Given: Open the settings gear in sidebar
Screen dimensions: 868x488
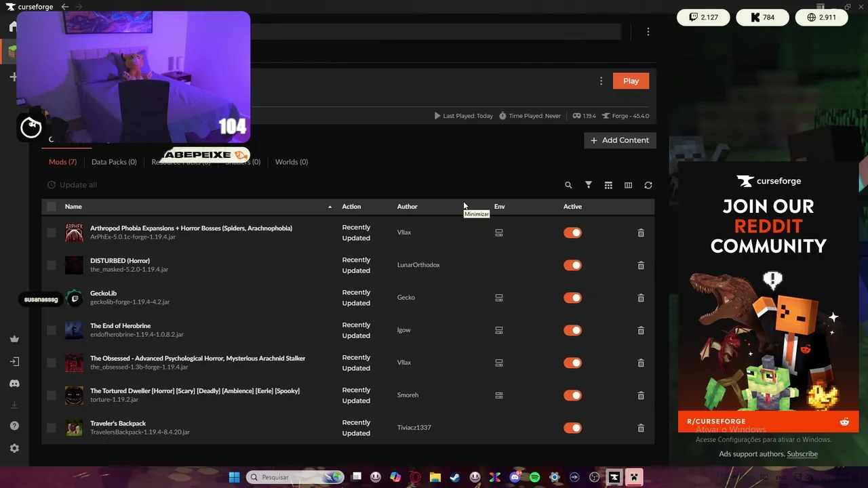Looking at the screenshot, I should point(14,448).
